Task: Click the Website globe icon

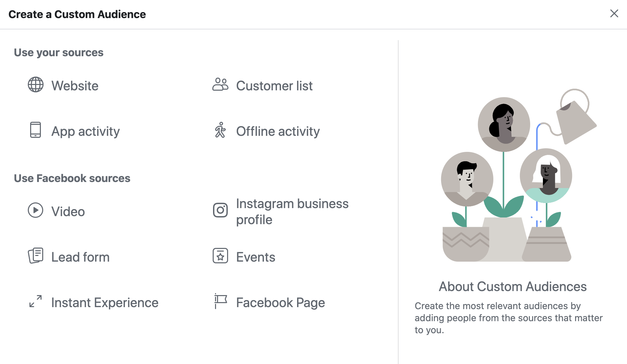Action: point(36,85)
